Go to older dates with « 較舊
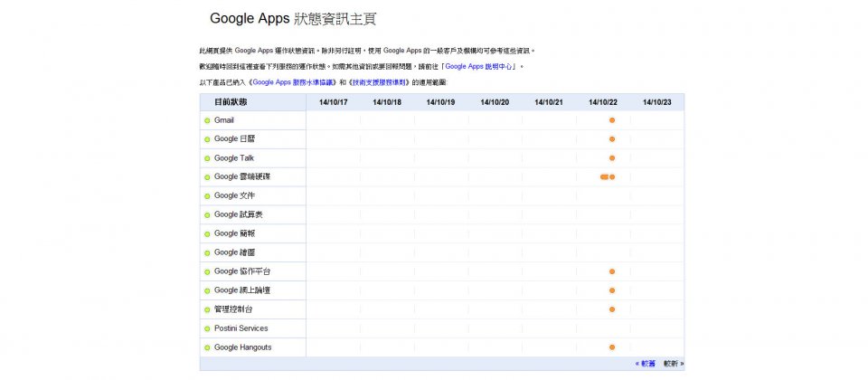The height and width of the screenshot is (380, 868). [x=646, y=364]
